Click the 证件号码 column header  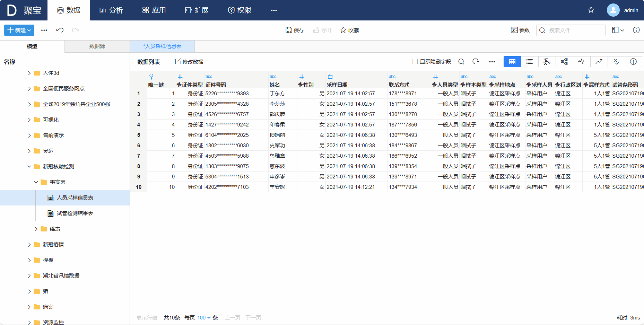pos(236,80)
